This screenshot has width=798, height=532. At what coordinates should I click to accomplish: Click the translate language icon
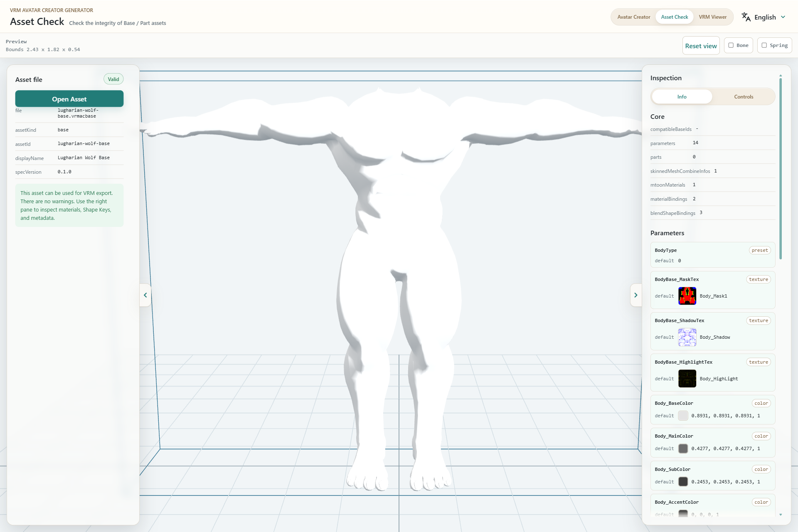(x=746, y=17)
